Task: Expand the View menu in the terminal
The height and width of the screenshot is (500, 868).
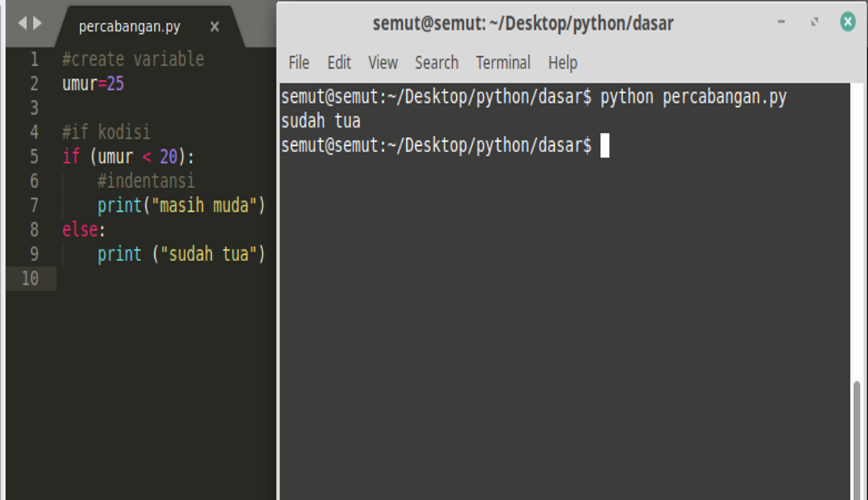Action: coord(383,63)
